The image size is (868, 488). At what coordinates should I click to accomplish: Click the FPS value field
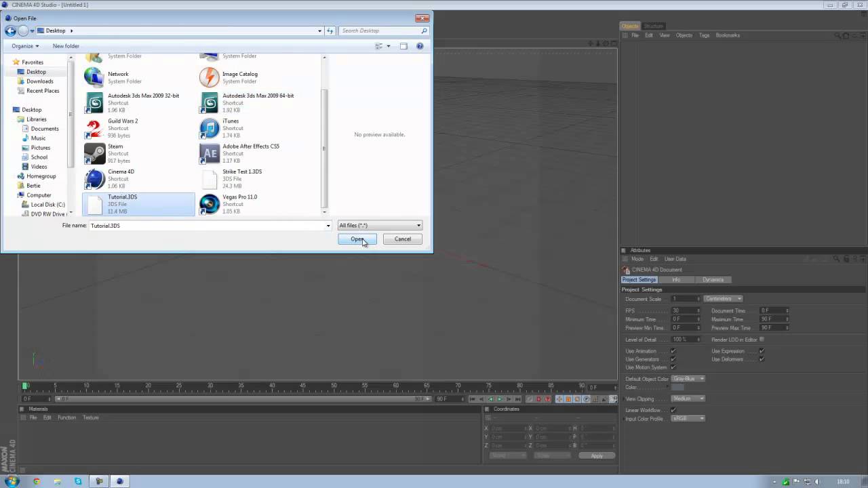pyautogui.click(x=686, y=310)
